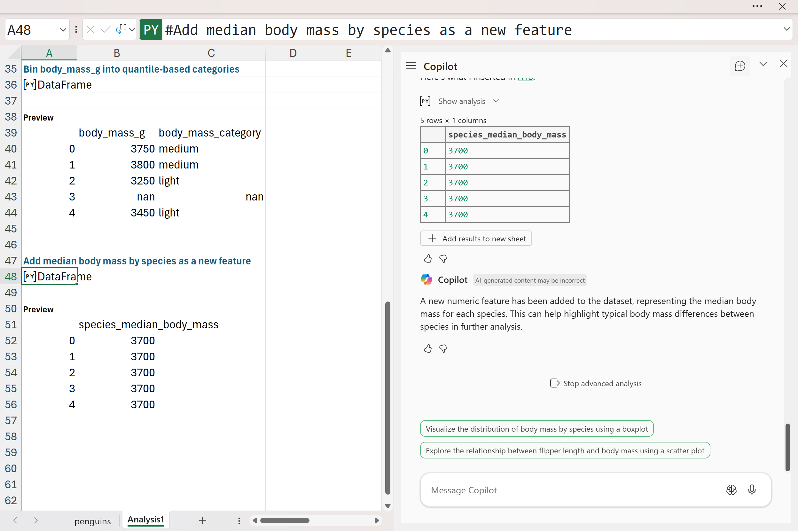The width and height of the screenshot is (798, 532).
Task: Select the Analysis1 sheet tab
Action: click(145, 520)
